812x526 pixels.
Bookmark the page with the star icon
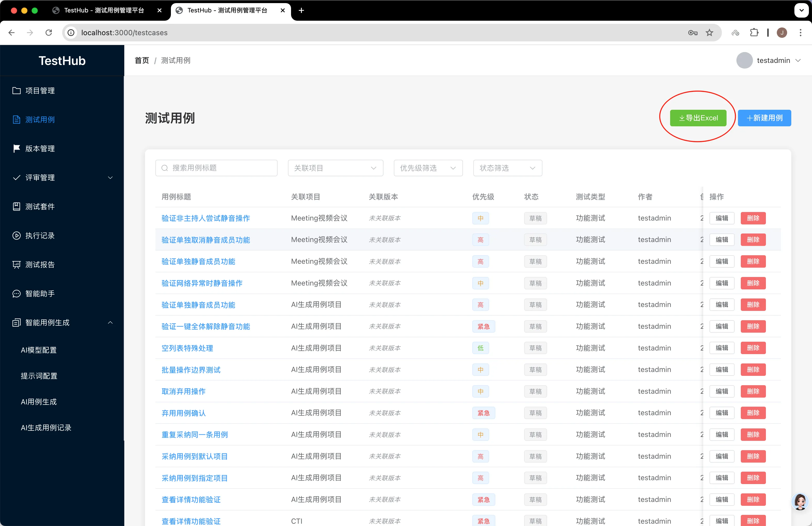click(x=709, y=33)
